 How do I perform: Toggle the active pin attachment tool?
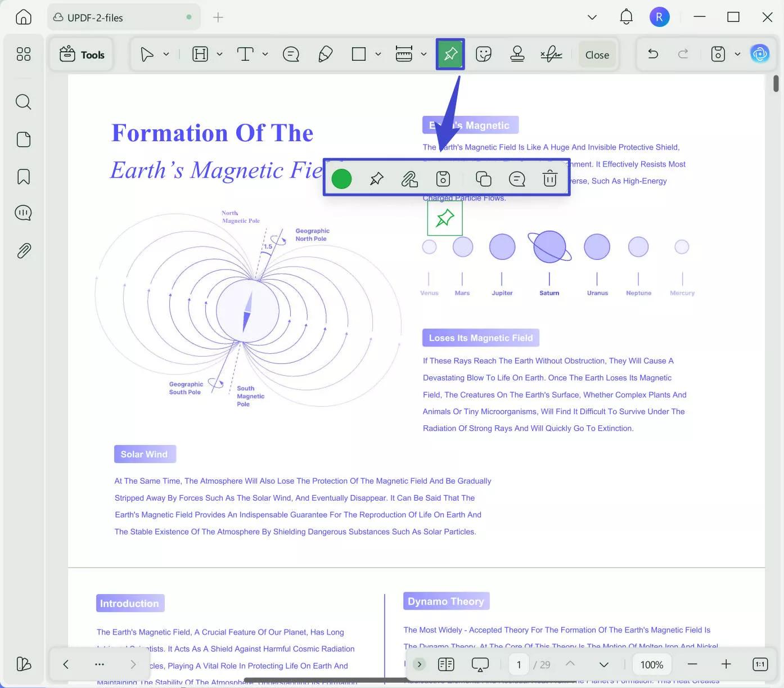pos(450,54)
